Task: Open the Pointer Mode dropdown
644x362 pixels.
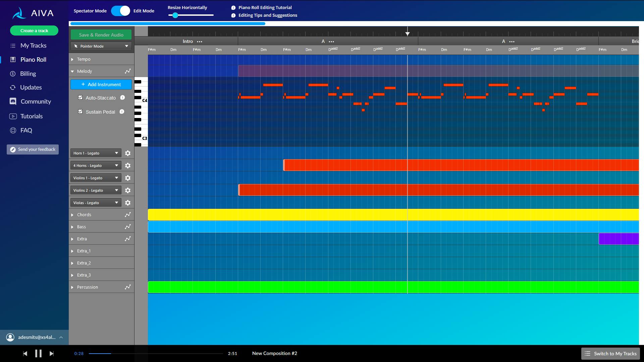Action: [x=101, y=46]
